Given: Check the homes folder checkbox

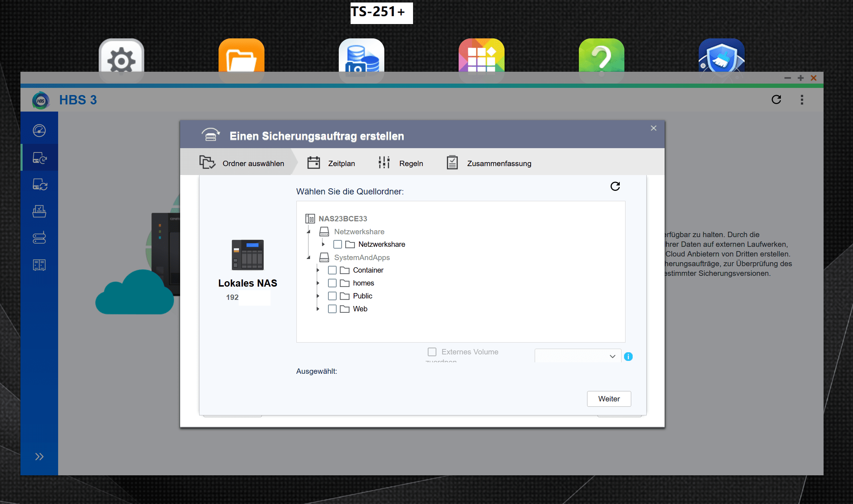Looking at the screenshot, I should coord(332,283).
